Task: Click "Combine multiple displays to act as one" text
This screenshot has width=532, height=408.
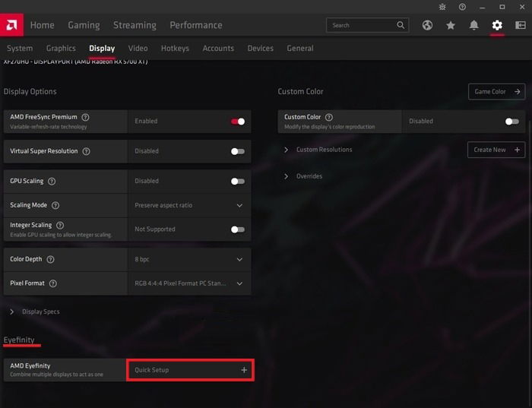Action: 57,375
